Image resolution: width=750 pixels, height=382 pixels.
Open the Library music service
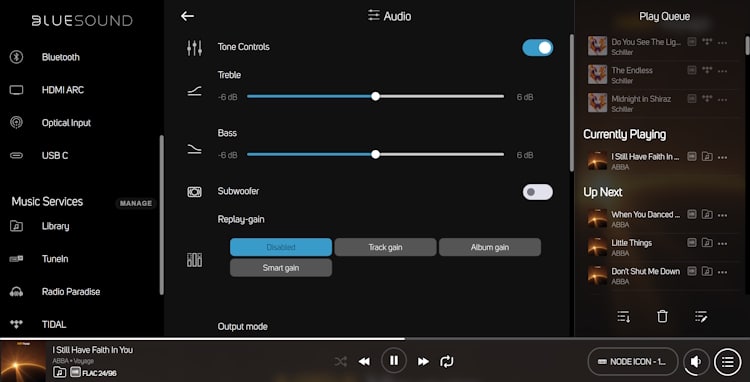click(55, 226)
